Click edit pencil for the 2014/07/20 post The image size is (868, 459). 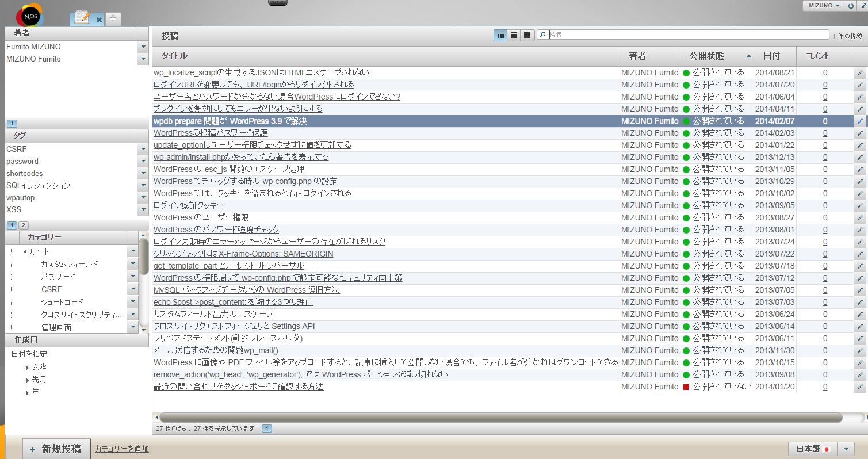coord(860,85)
